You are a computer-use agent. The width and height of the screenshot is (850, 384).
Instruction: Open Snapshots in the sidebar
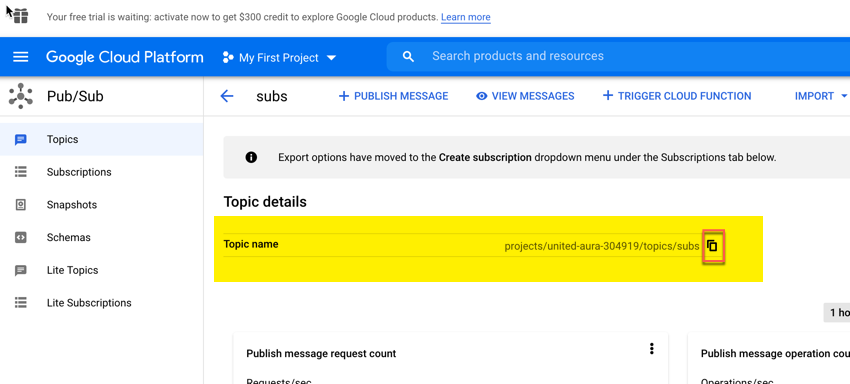[x=101, y=204]
